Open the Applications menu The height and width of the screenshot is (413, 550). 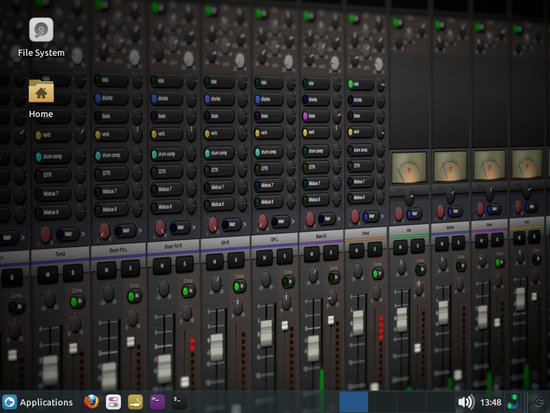(38, 402)
